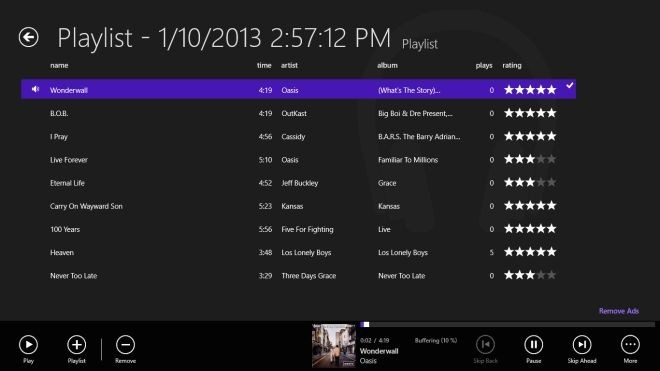Select the Never Too Late song

click(x=298, y=275)
